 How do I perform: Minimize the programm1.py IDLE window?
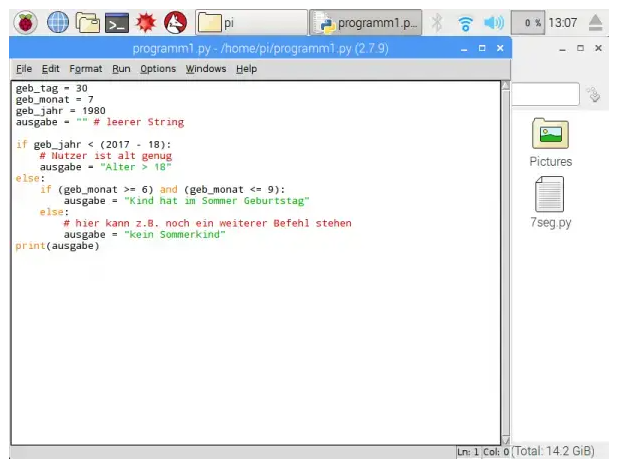click(x=464, y=49)
